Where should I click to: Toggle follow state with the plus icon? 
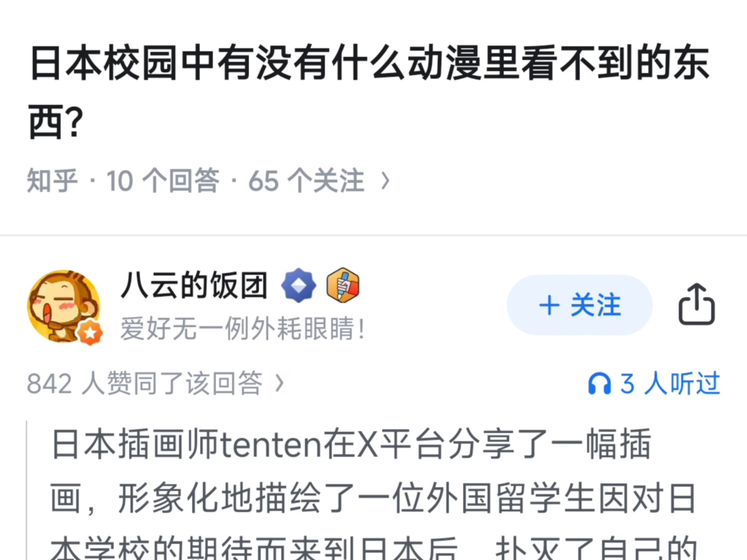click(x=549, y=305)
